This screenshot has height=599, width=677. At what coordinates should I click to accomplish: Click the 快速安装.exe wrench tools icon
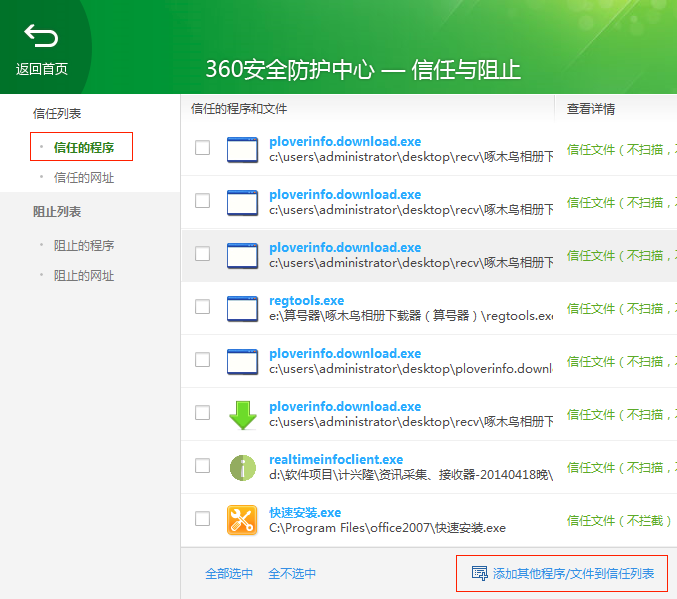pyautogui.click(x=242, y=520)
